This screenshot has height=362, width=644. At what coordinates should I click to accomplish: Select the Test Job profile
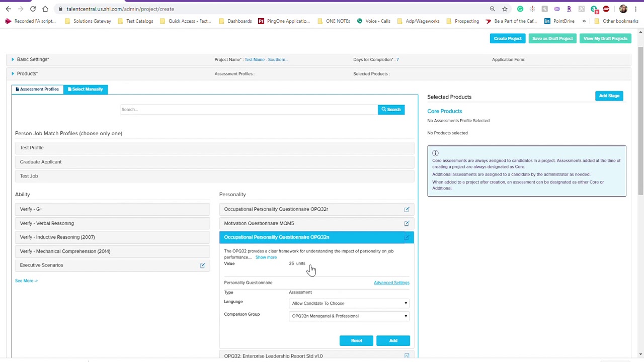214,176
